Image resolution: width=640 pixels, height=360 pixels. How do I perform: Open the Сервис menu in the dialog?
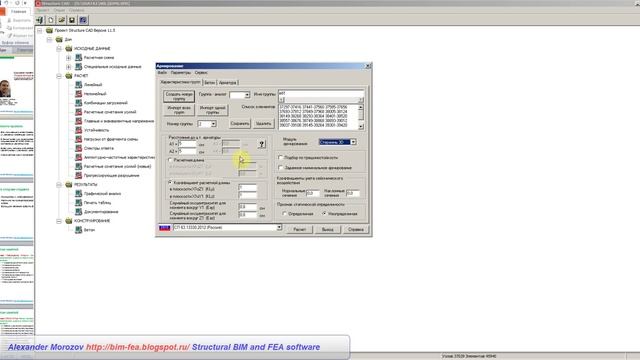(201, 73)
